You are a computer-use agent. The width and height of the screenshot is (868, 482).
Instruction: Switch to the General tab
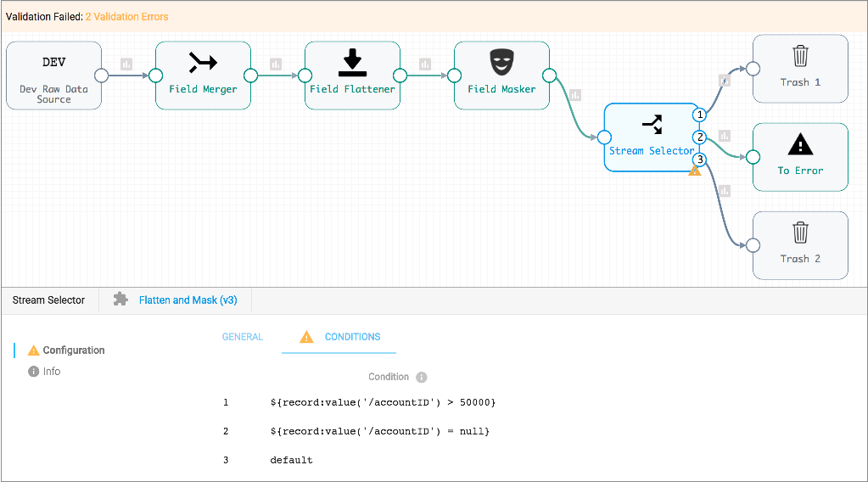click(243, 337)
